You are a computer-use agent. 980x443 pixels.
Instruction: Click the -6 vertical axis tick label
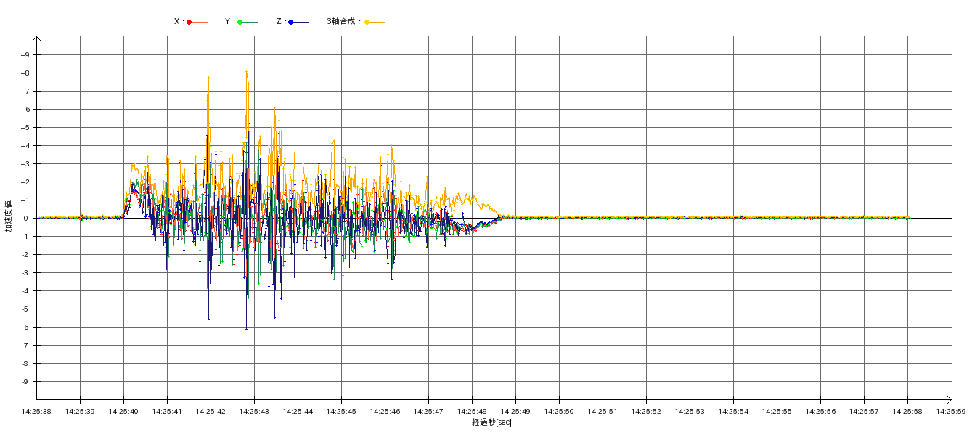coord(25,328)
